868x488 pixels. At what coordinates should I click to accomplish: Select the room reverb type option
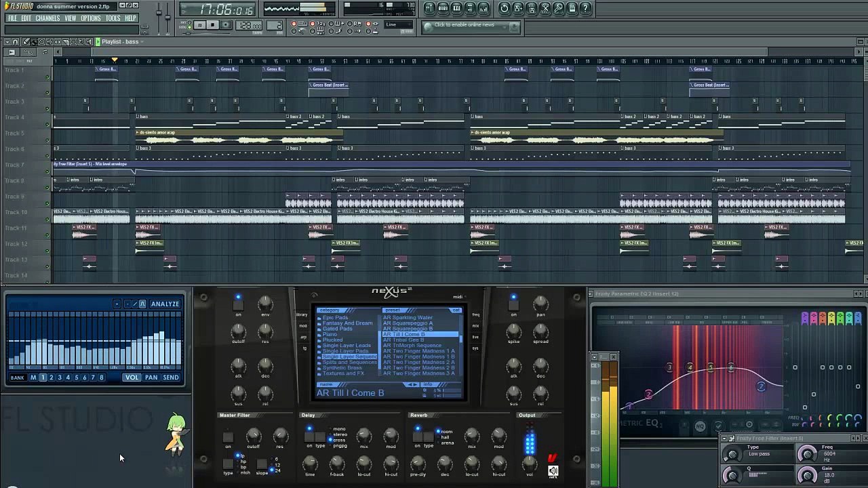[x=446, y=431]
